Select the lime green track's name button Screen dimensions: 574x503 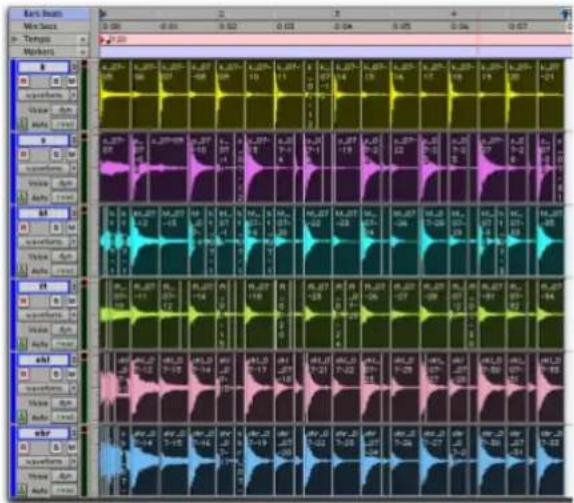pyautogui.click(x=44, y=287)
